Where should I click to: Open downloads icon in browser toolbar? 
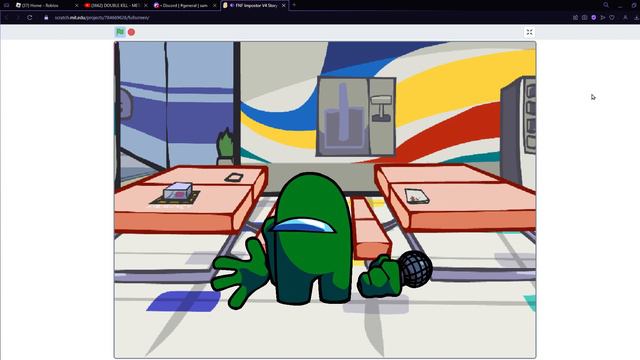pyautogui.click(x=636, y=18)
